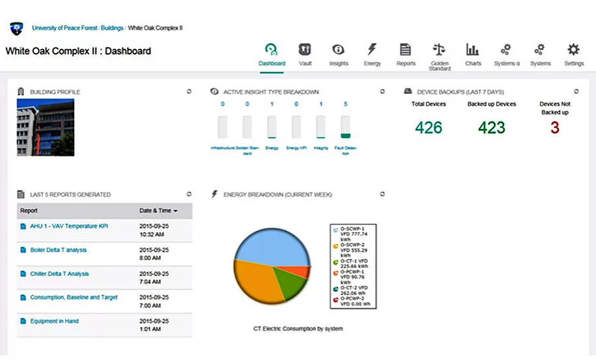
Task: Click O-SCWP-2 VFD legend entry
Action: [354, 250]
